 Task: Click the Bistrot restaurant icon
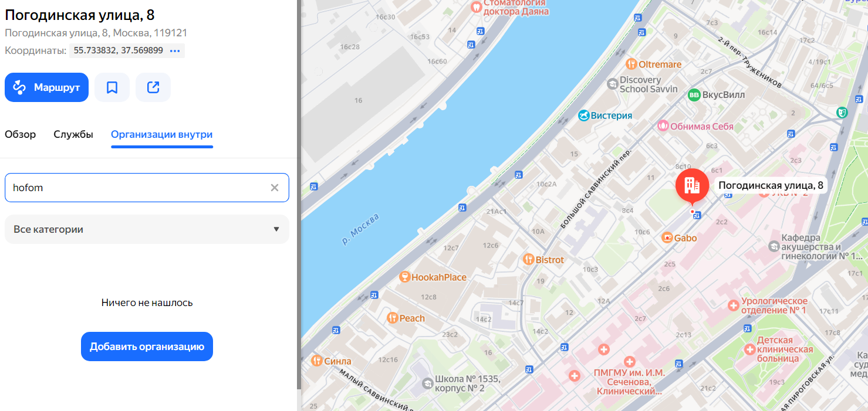pos(528,259)
